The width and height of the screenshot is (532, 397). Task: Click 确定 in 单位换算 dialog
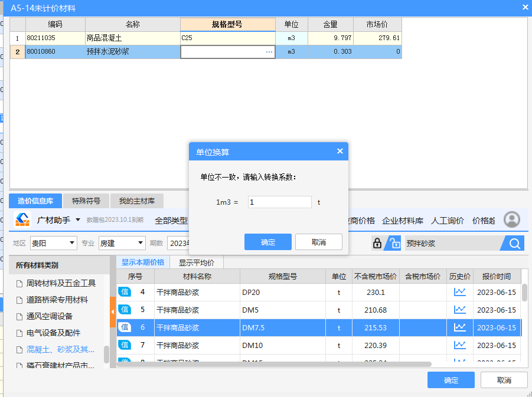coord(267,242)
